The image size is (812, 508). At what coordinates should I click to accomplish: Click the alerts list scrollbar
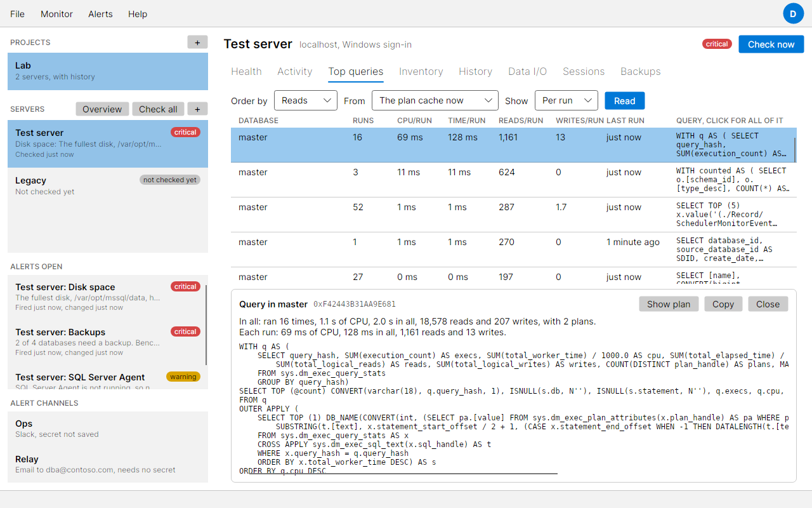[206, 324]
